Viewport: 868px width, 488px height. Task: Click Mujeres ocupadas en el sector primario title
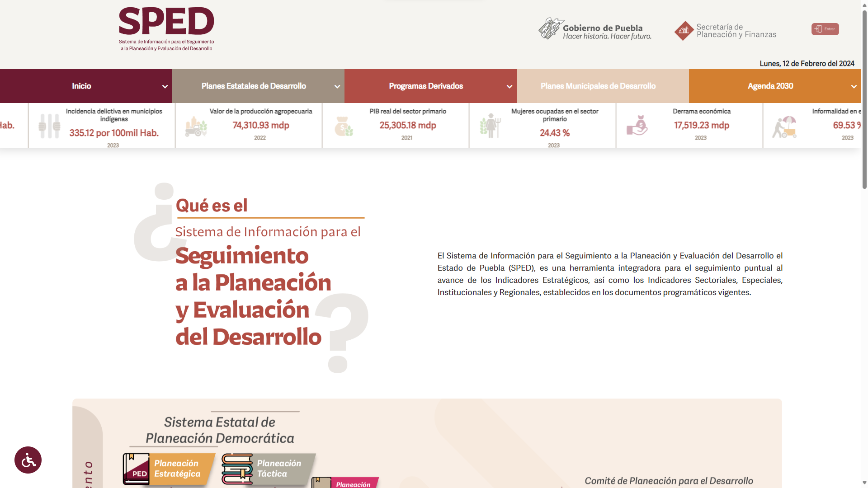click(x=555, y=115)
